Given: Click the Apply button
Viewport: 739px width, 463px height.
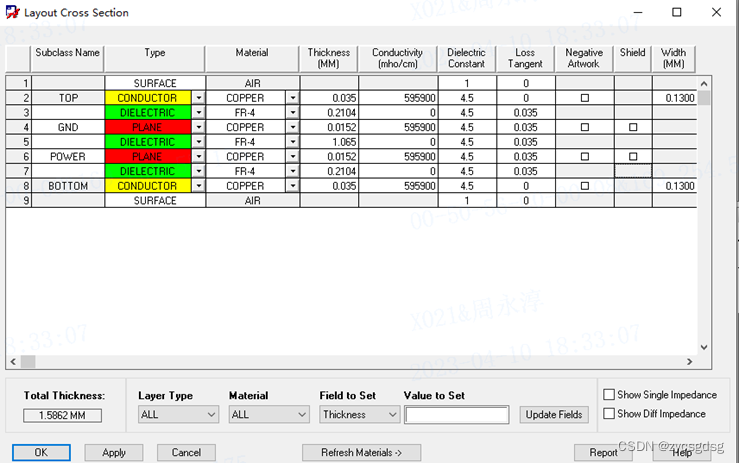Looking at the screenshot, I should pos(114,453).
